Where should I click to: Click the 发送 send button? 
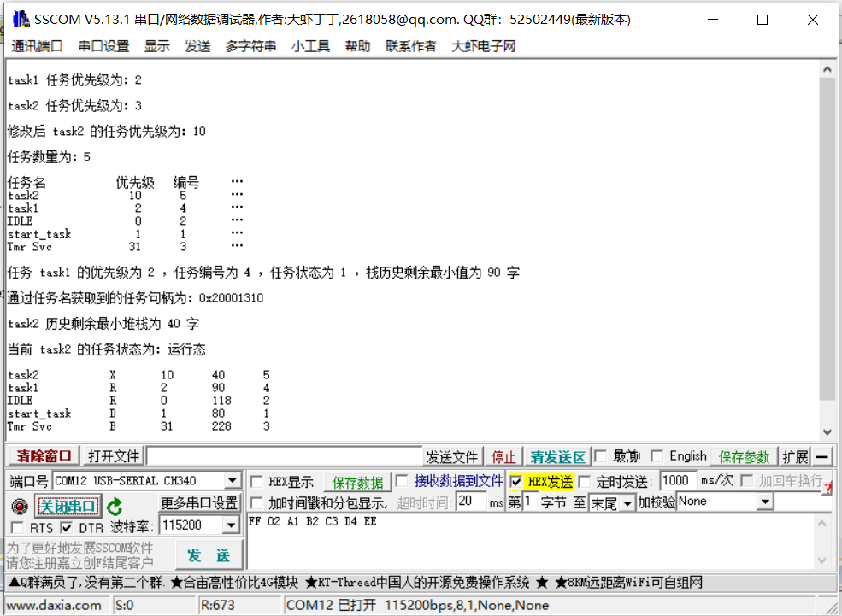[209, 554]
